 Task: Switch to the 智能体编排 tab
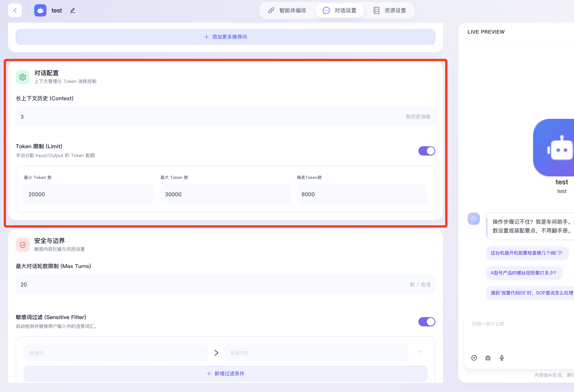click(x=287, y=10)
